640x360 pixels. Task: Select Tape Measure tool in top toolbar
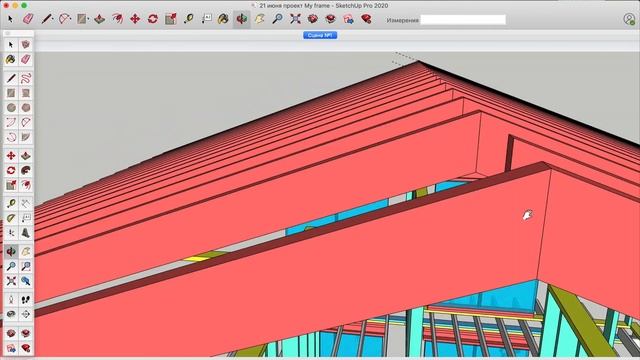tap(189, 19)
